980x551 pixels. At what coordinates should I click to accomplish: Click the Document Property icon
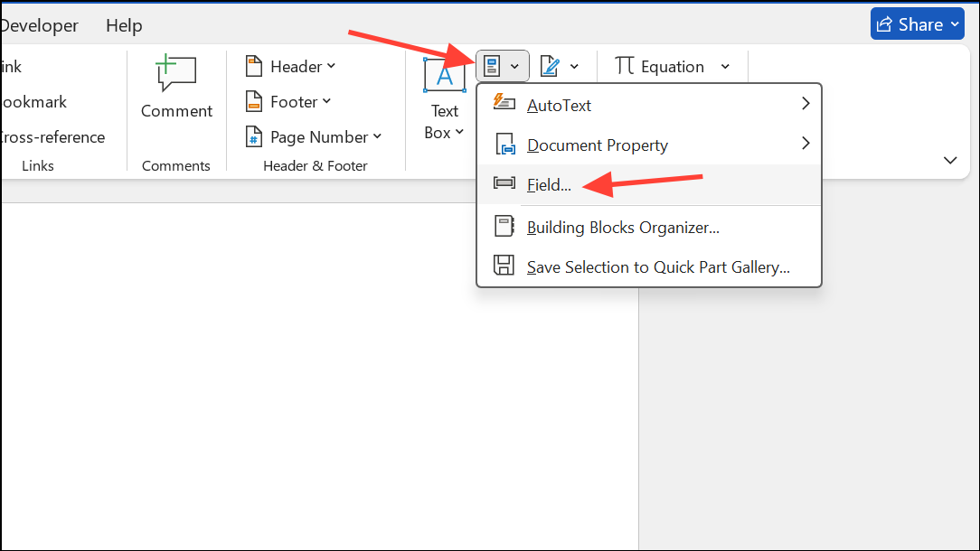click(504, 143)
